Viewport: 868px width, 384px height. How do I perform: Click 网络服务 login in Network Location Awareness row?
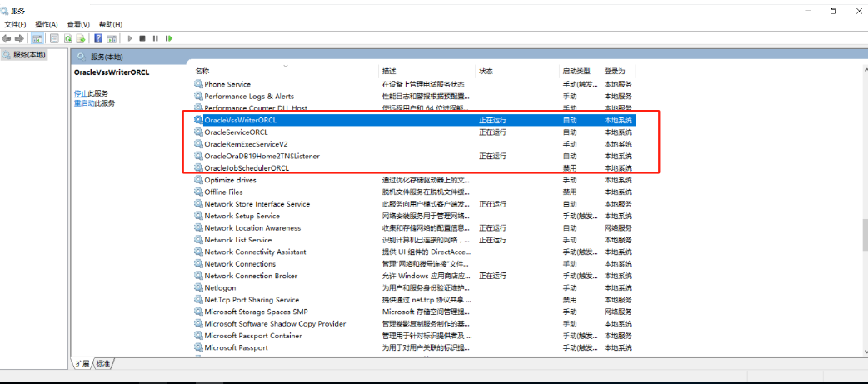click(x=618, y=228)
